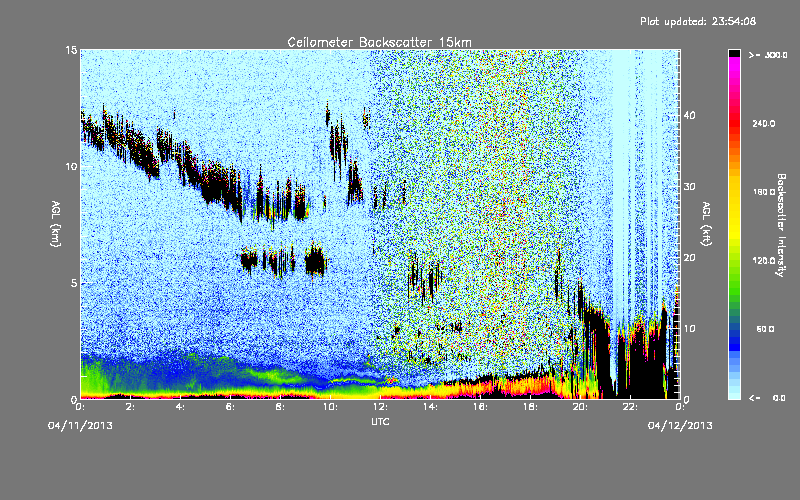Click the left 'AGL (km)' axis label
Image resolution: width=800 pixels, height=500 pixels.
(x=56, y=224)
